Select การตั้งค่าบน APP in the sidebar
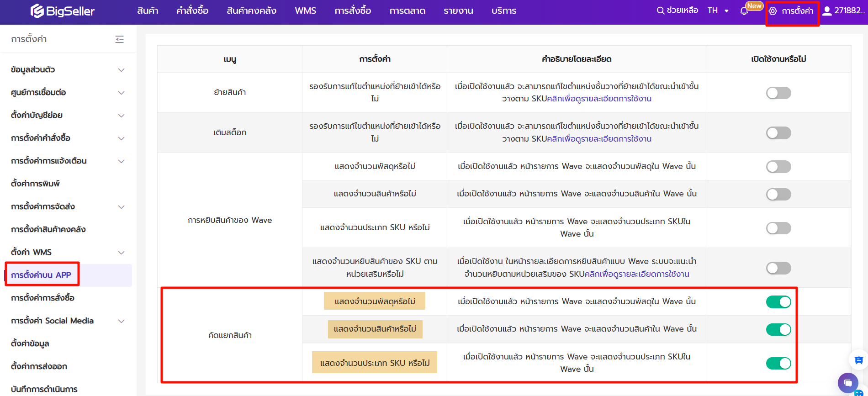The image size is (868, 396). (41, 275)
